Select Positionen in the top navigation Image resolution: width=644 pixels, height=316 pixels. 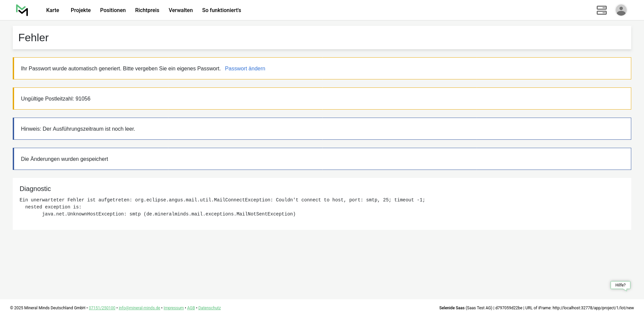point(113,10)
